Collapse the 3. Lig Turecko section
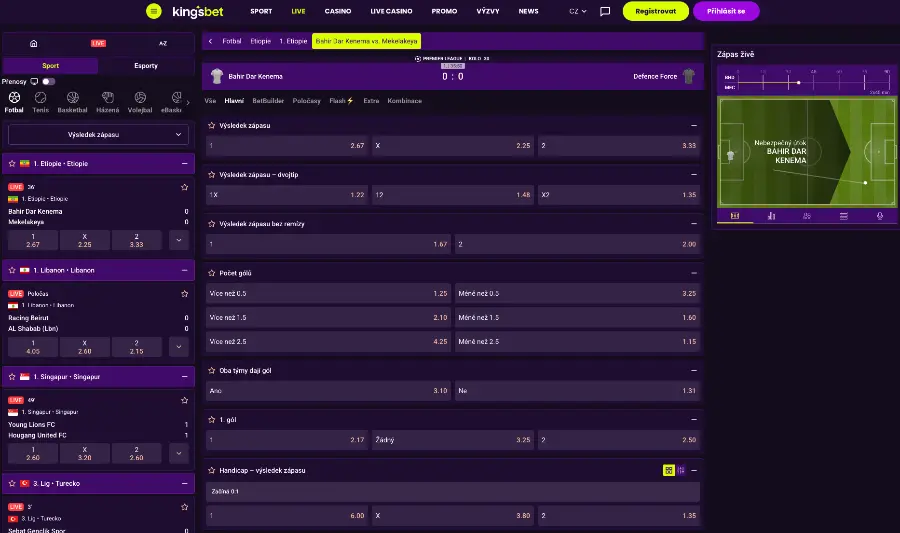The height and width of the screenshot is (533, 900). tap(184, 484)
